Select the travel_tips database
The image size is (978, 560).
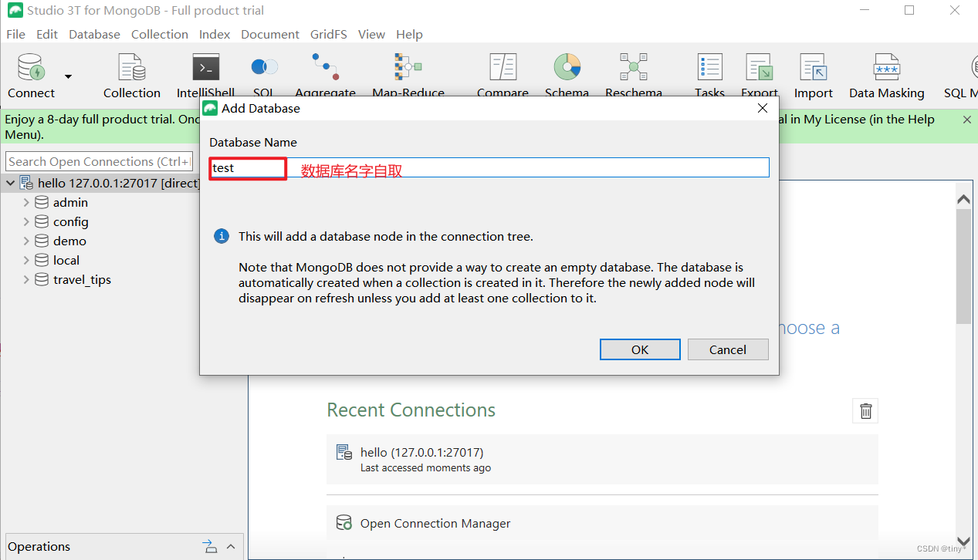[82, 279]
